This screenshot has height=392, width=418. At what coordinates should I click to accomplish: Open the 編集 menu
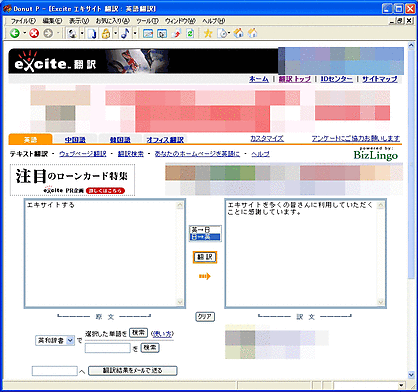coord(52,21)
